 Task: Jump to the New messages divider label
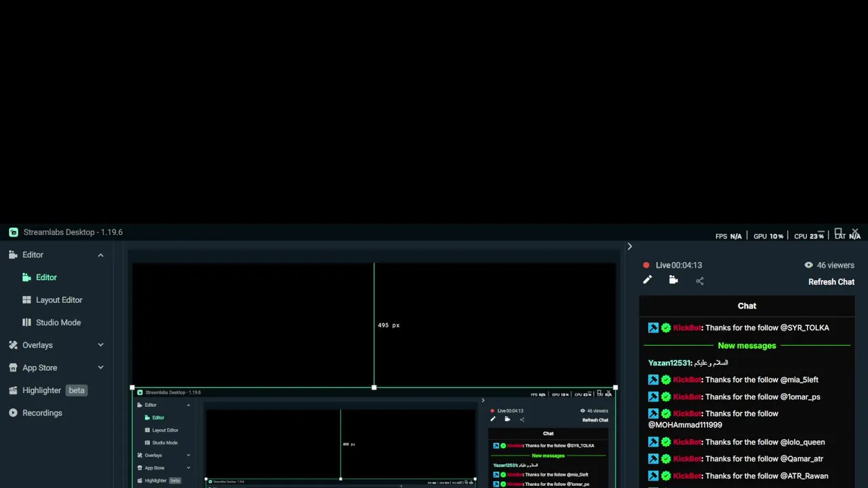(x=747, y=346)
